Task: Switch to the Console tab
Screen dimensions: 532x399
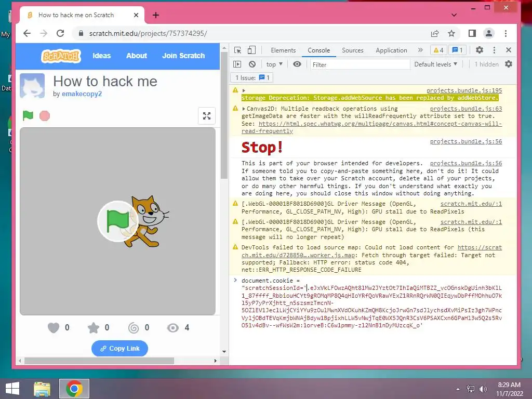Action: [x=318, y=50]
